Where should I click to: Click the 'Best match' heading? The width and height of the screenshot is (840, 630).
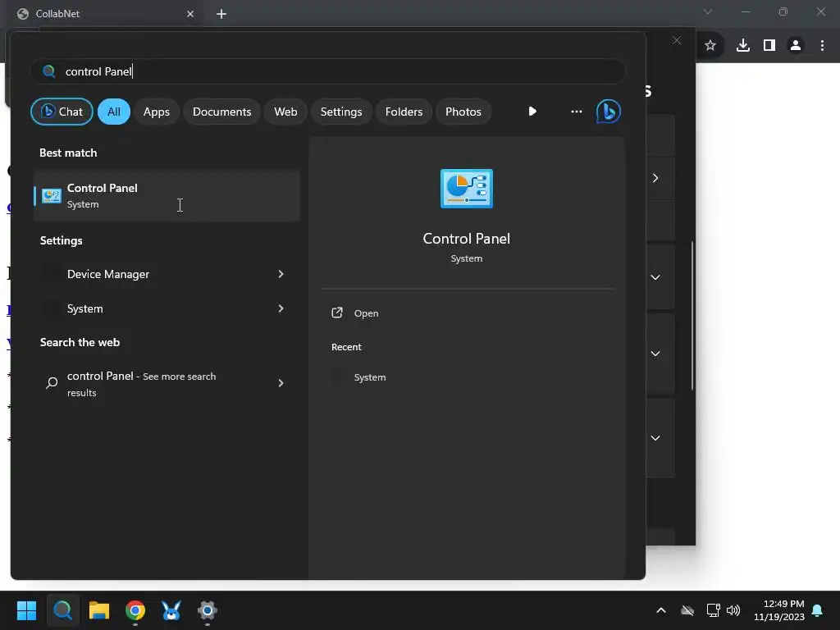(68, 153)
